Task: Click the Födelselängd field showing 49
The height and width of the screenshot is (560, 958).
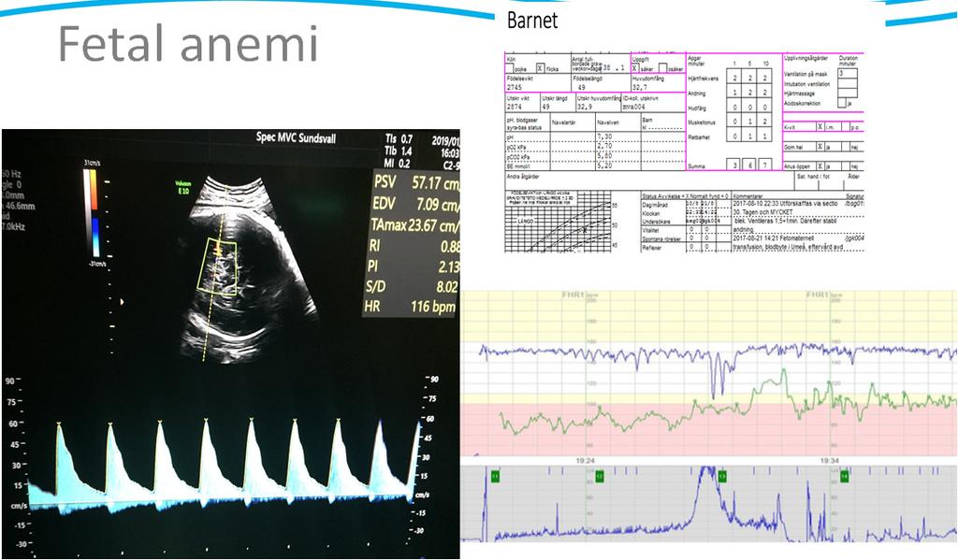Action: 602,83
